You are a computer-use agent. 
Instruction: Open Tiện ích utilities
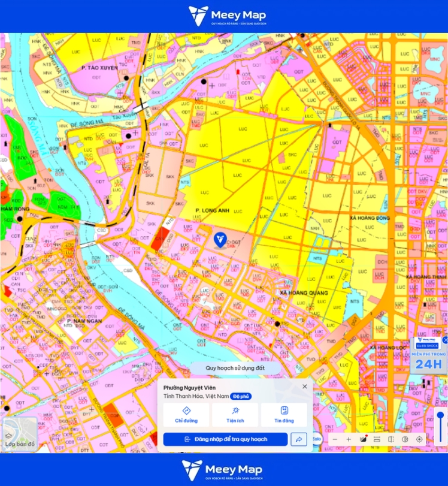(x=235, y=415)
